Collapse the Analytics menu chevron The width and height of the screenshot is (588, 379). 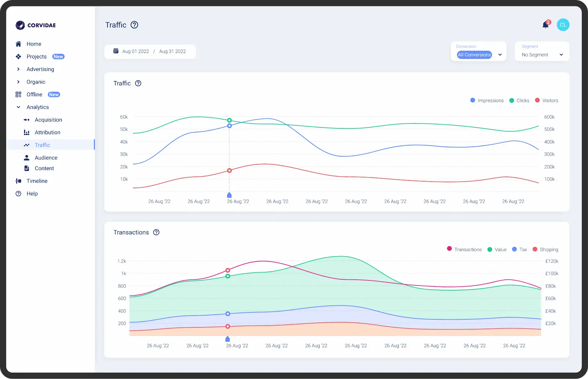[18, 107]
